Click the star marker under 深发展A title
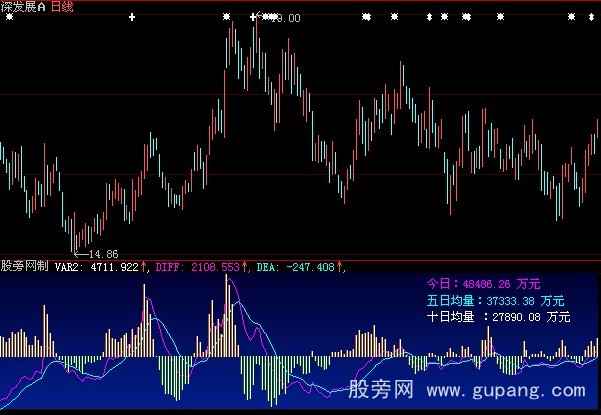This screenshot has height=415, width=601. tap(9, 17)
